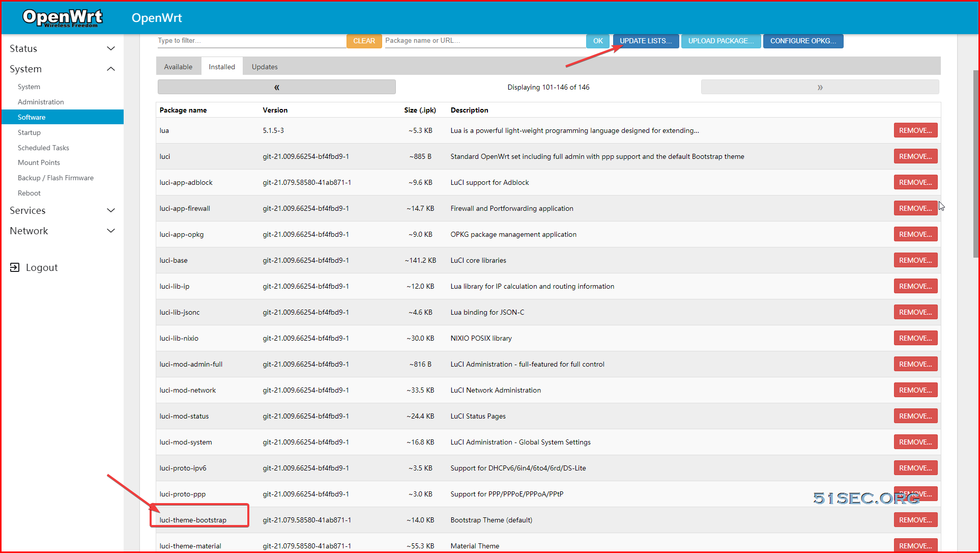This screenshot has width=980, height=553.
Task: Go to previous page with « button
Action: click(x=277, y=87)
